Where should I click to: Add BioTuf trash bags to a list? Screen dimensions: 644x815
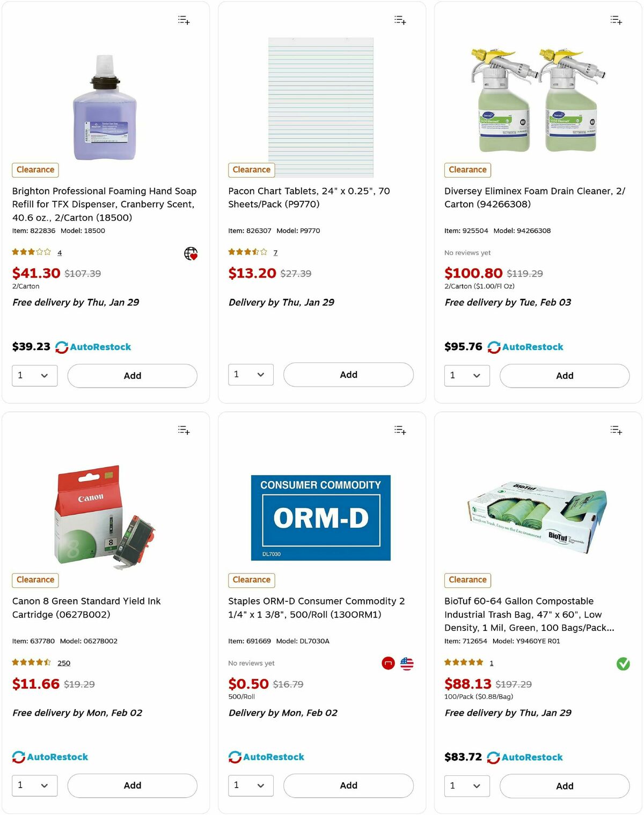point(616,430)
